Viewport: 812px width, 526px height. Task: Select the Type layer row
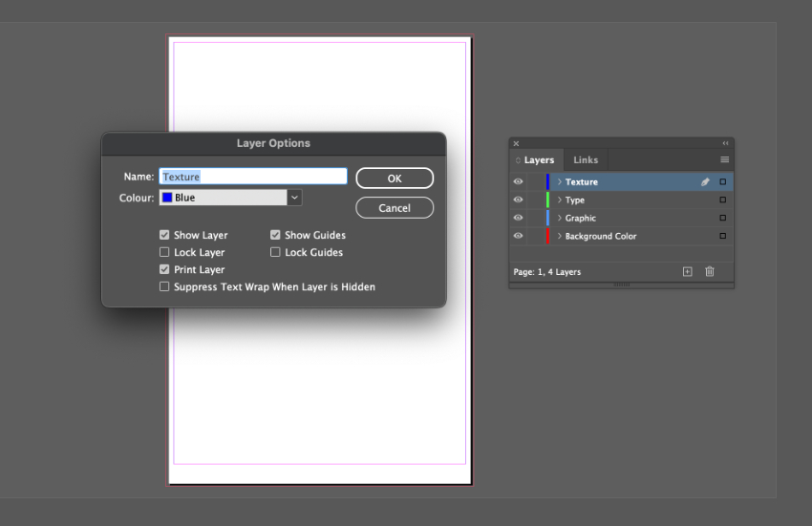pos(622,200)
